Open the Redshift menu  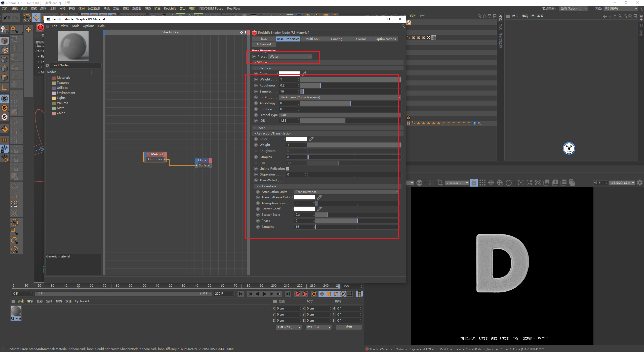(170, 9)
